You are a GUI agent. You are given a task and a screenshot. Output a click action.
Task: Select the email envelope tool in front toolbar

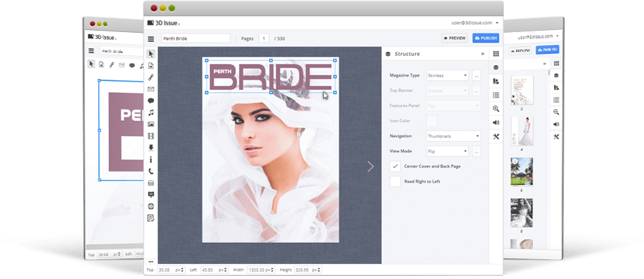click(x=151, y=89)
